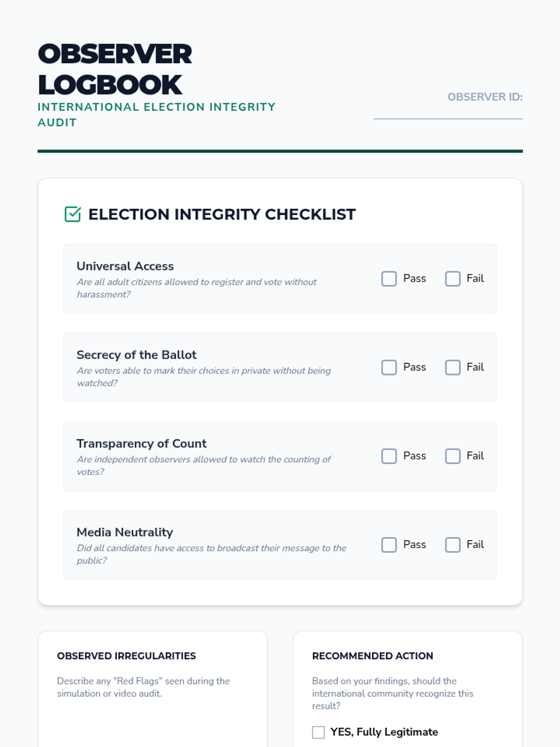Click the Recommended Action heading
Viewport: 560px width, 747px height.
[372, 656]
